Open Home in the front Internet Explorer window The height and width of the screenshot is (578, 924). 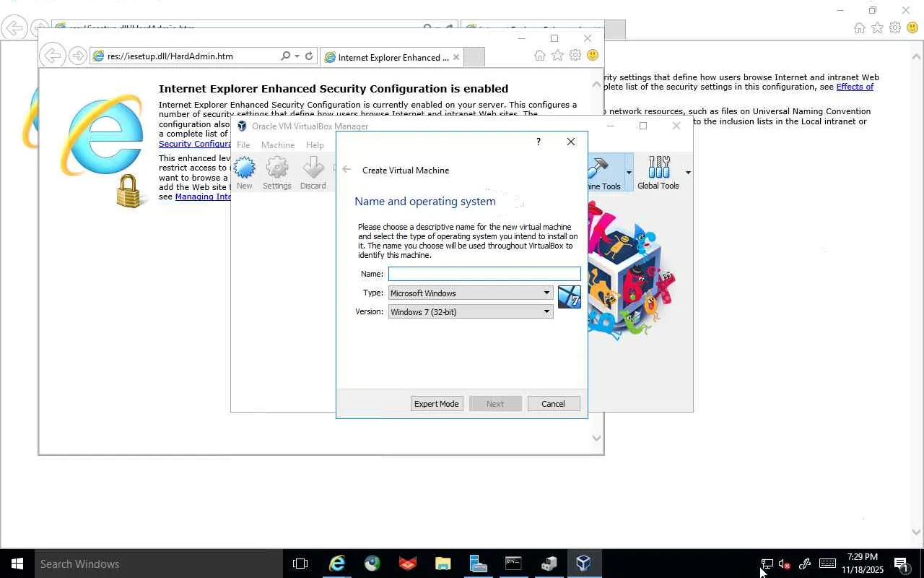(540, 56)
